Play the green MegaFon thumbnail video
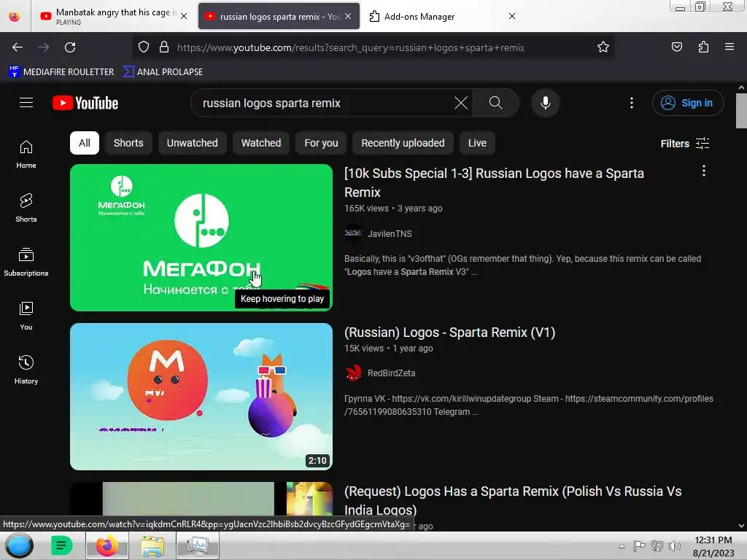This screenshot has width=747, height=560. [201, 238]
